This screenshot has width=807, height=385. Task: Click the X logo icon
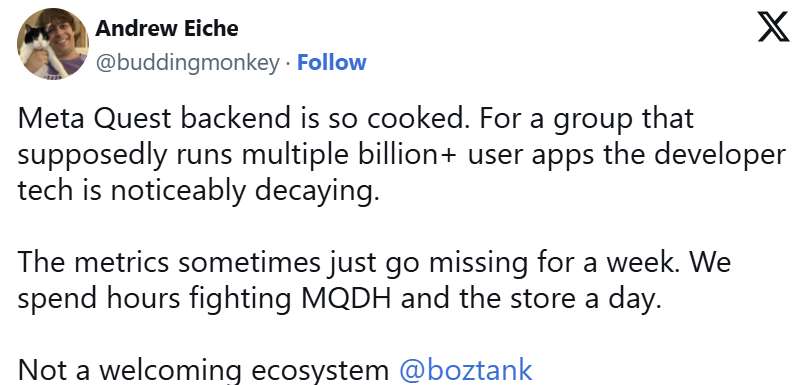pos(774,28)
